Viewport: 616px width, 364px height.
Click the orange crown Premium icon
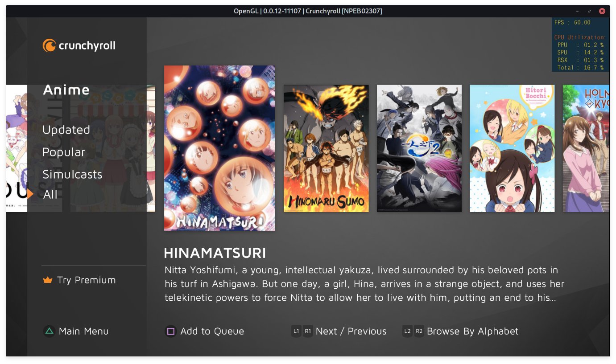[47, 280]
